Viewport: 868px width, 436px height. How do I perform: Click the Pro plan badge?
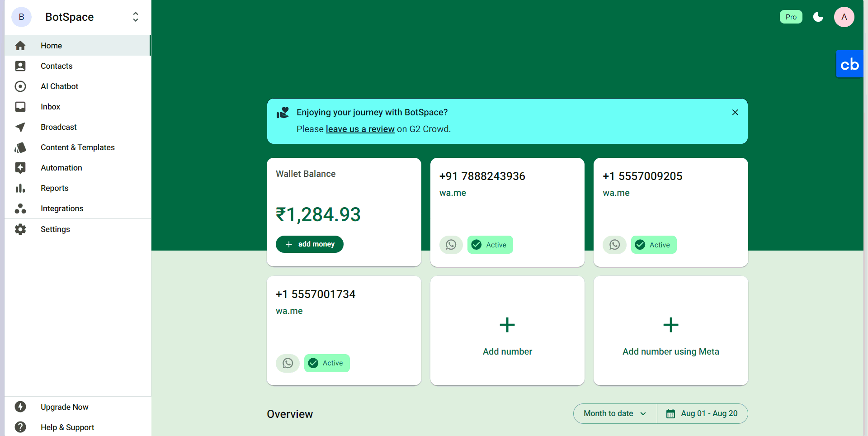791,17
